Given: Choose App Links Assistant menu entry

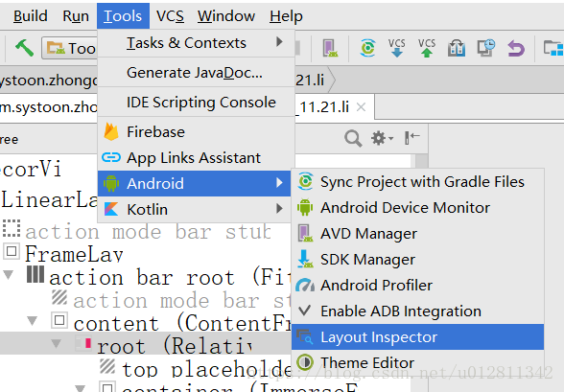Looking at the screenshot, I should (196, 158).
